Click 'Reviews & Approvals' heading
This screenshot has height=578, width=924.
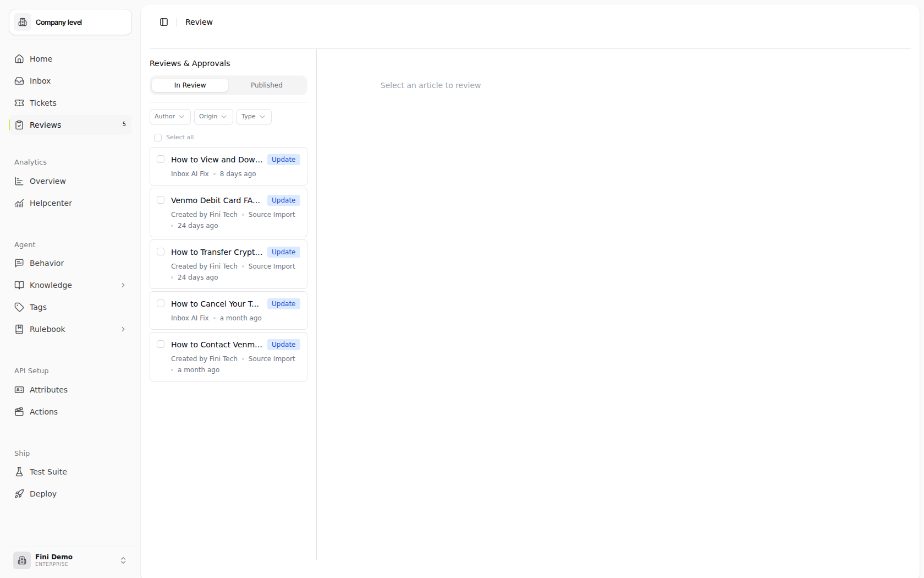point(190,63)
